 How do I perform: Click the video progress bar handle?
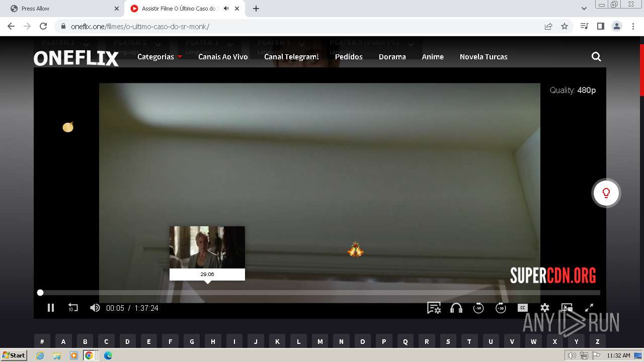pos(40,293)
